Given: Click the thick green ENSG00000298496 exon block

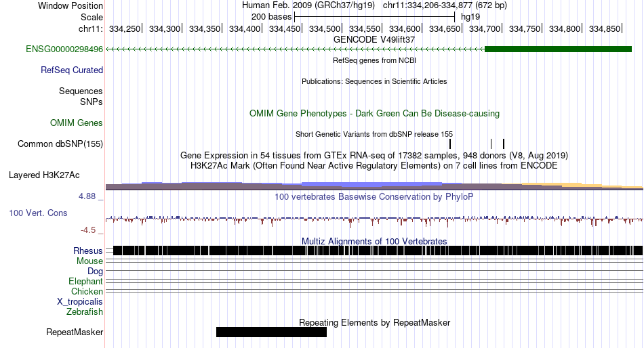Looking at the screenshot, I should (x=558, y=49).
